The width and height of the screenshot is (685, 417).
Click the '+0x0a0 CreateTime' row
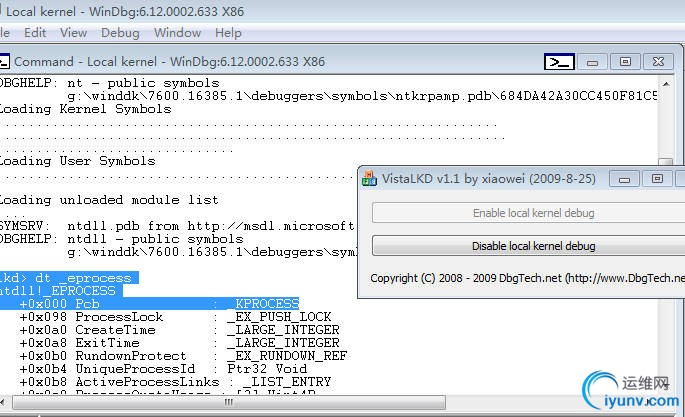(179, 330)
